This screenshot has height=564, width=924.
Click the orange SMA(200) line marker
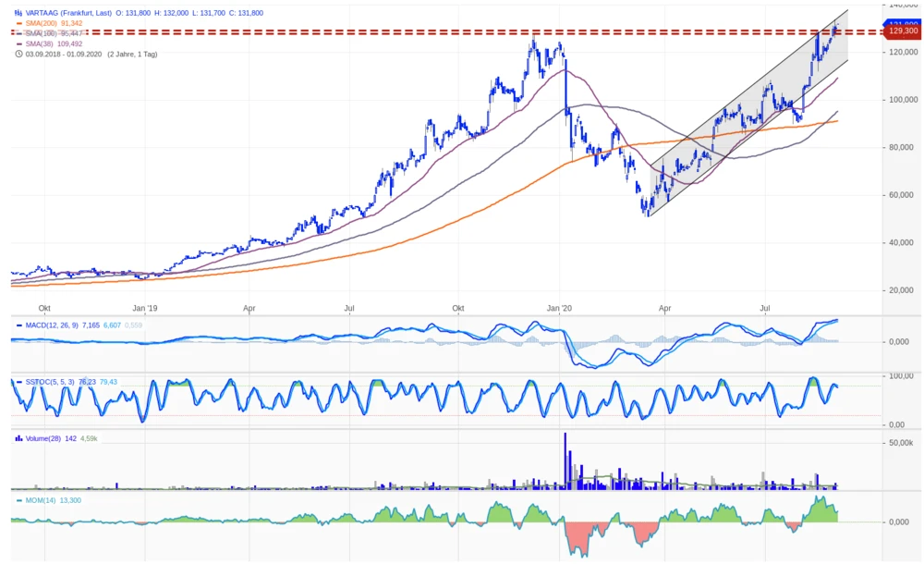coord(19,23)
